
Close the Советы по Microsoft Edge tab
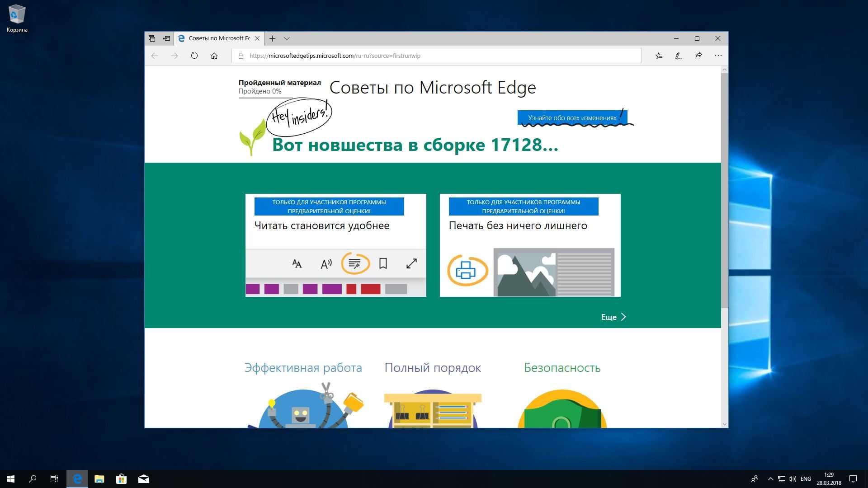257,38
